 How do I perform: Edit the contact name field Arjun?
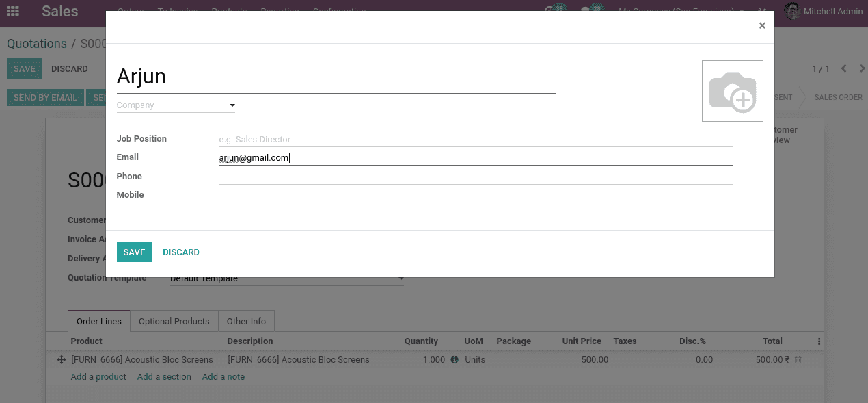pos(336,77)
